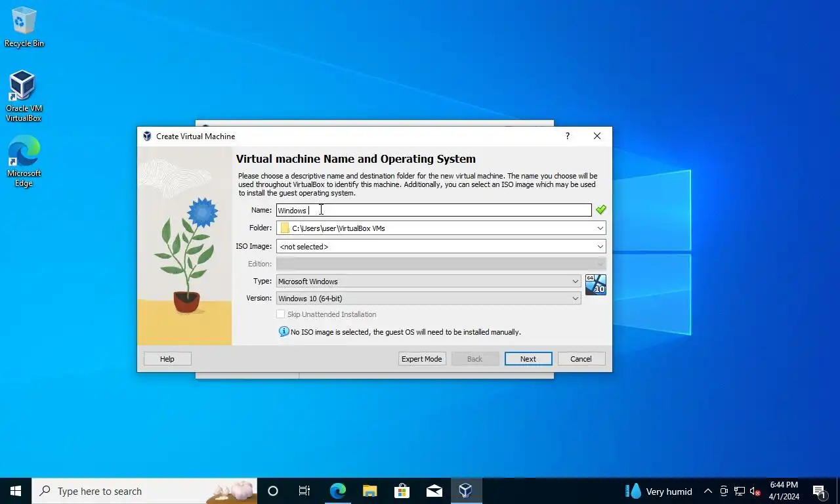
Task: Click the muted volume tray icon
Action: tap(755, 491)
